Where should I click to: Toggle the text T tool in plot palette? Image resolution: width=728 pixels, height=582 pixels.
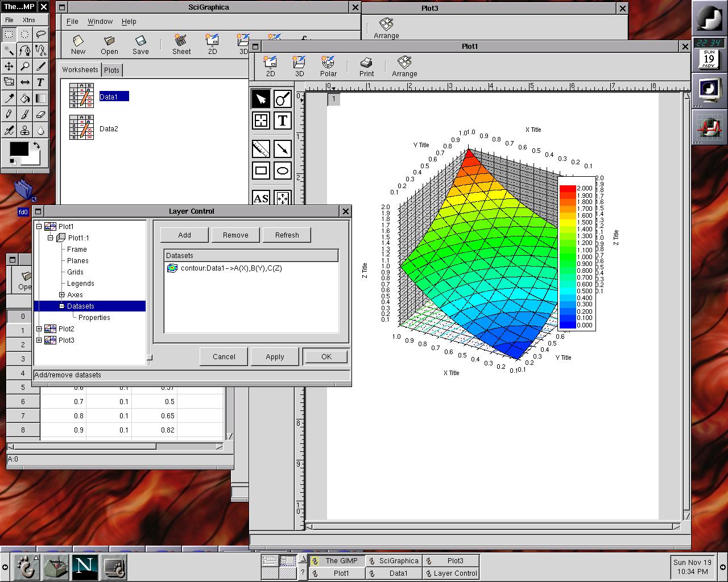tap(283, 120)
